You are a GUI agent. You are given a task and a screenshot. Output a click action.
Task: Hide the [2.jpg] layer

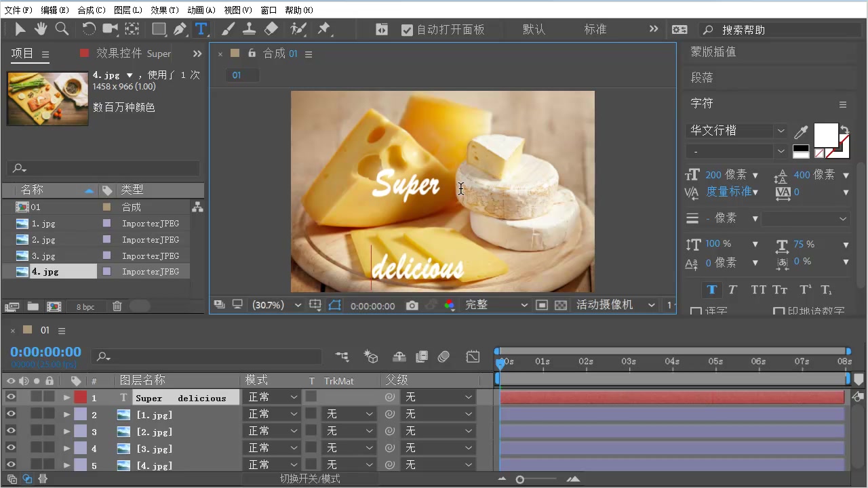[x=11, y=431]
